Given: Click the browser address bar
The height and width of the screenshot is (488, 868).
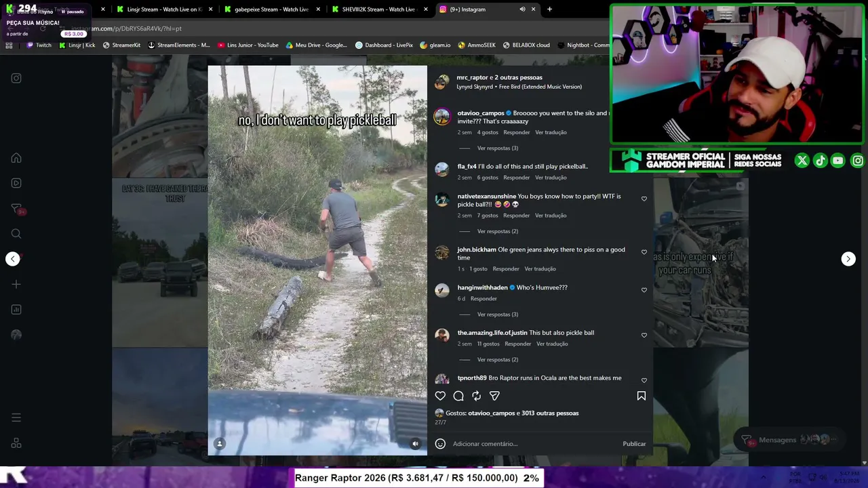Looking at the screenshot, I should (325, 28).
